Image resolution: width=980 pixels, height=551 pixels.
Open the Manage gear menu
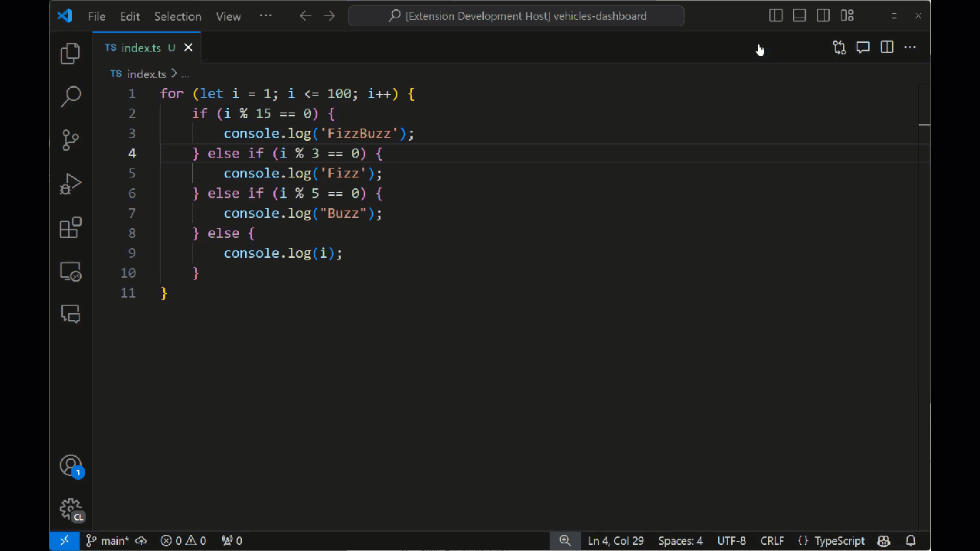click(70, 509)
